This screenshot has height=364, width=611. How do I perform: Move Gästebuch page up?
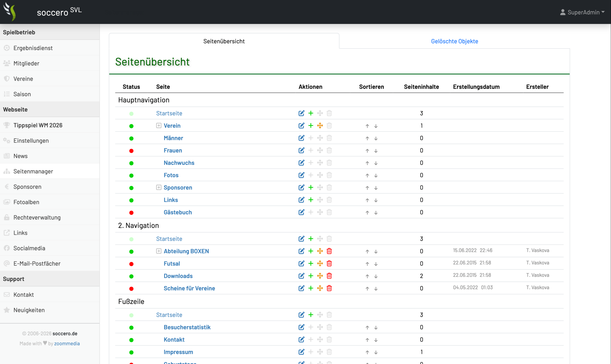tap(367, 213)
